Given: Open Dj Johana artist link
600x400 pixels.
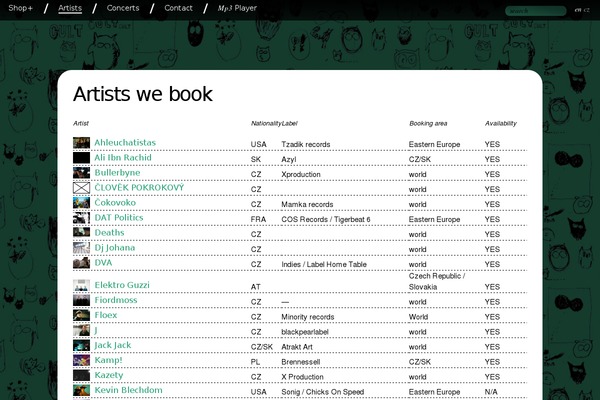Looking at the screenshot, I should (x=115, y=248).
